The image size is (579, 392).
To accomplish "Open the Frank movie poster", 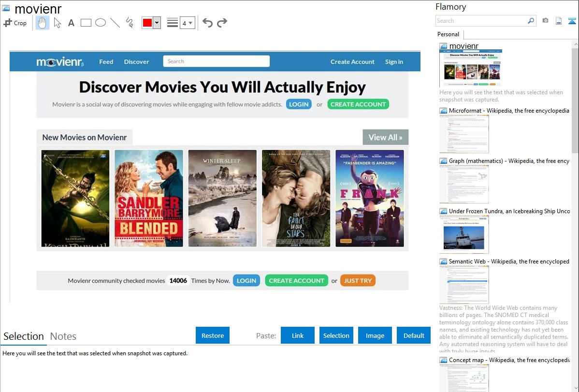I will 370,198.
